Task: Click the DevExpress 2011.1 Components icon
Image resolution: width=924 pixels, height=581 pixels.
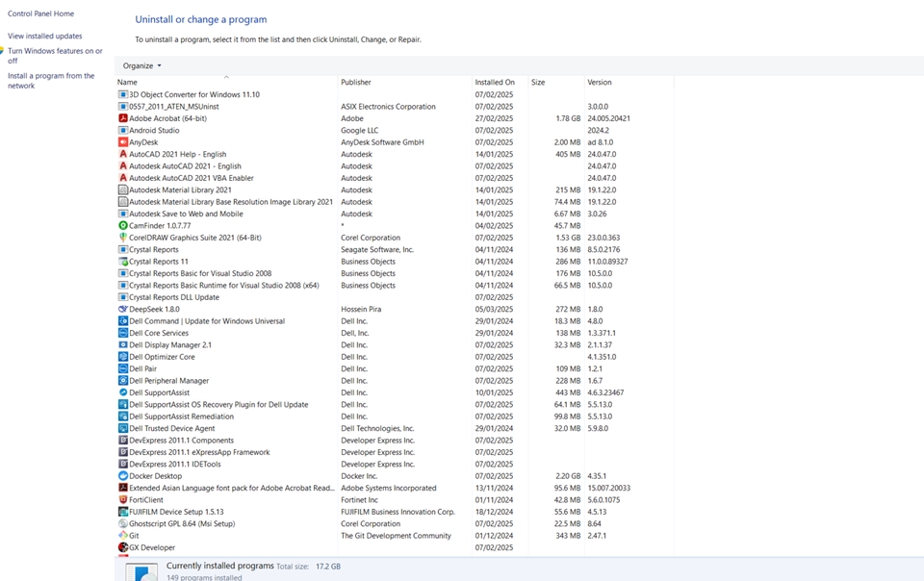Action: point(123,441)
